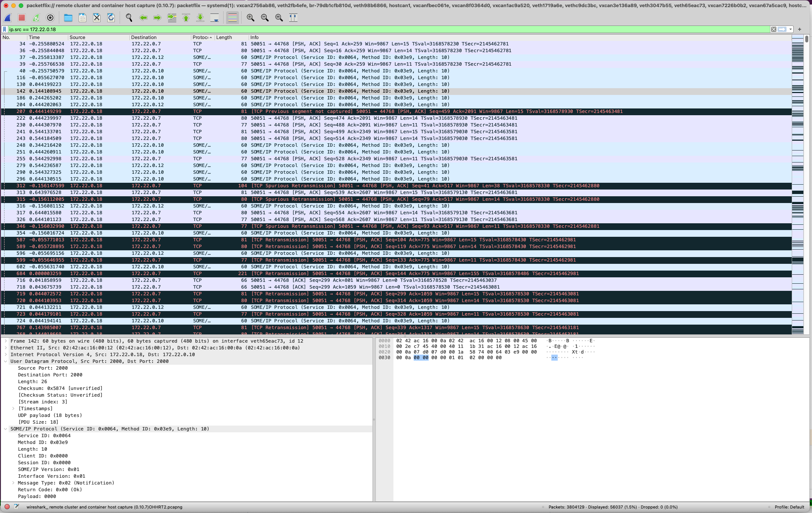Go forward in packet history
Image resolution: width=812 pixels, height=513 pixels.
[158, 18]
